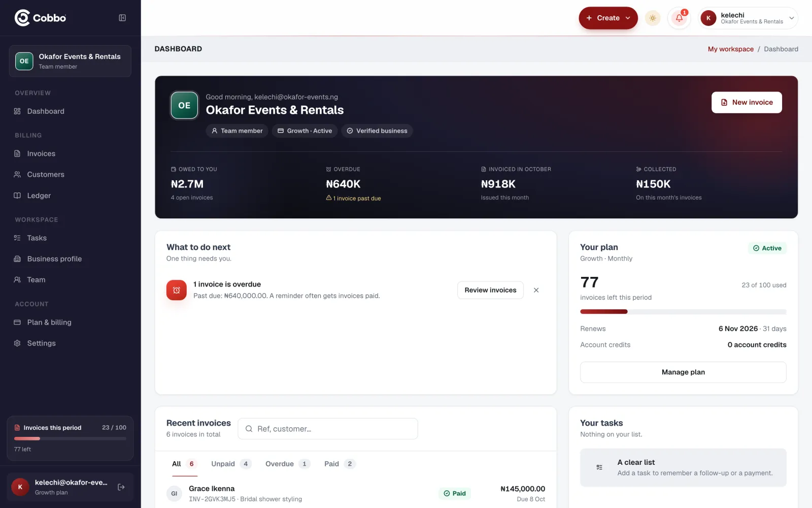Open the Create dropdown menu
The height and width of the screenshot is (508, 812).
(x=608, y=18)
